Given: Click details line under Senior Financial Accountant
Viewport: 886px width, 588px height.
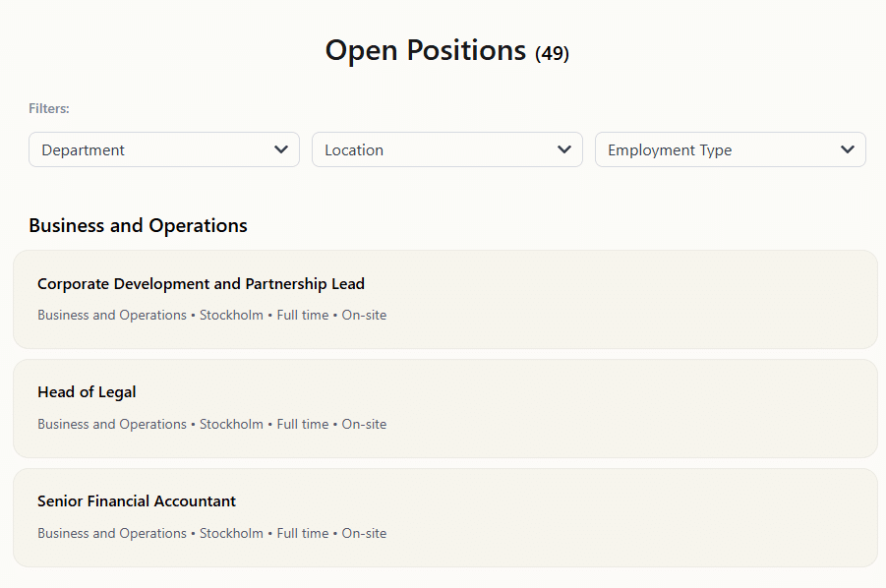Looking at the screenshot, I should coord(211,534).
